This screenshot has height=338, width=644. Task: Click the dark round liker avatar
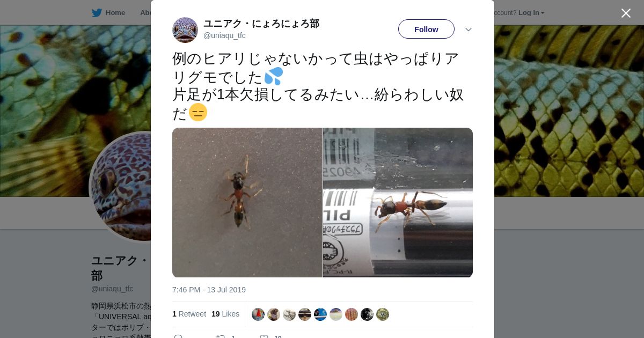[367, 314]
